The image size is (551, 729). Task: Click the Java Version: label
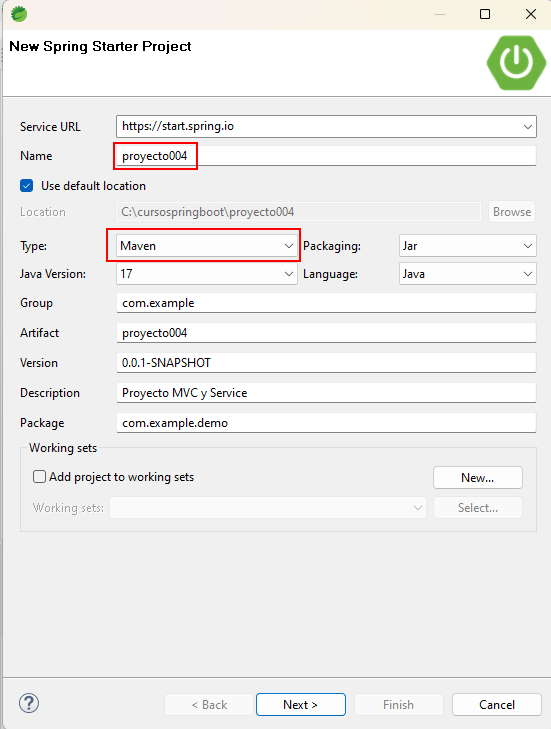pos(53,274)
